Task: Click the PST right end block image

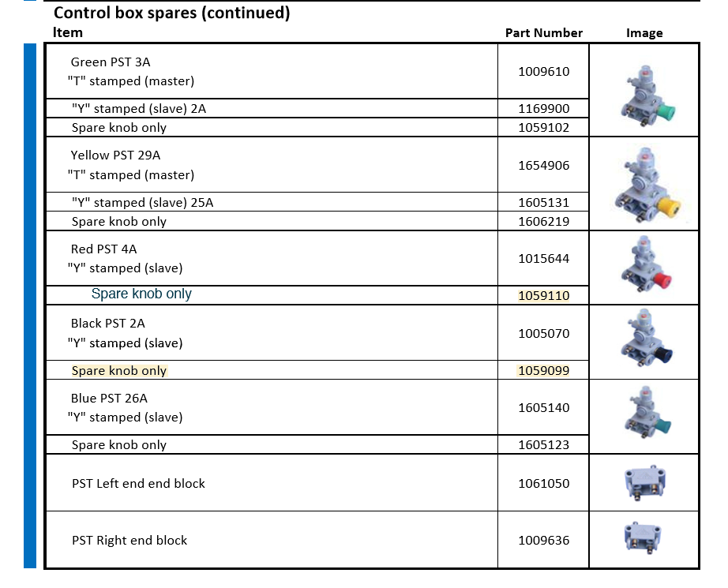Action: pos(643,538)
